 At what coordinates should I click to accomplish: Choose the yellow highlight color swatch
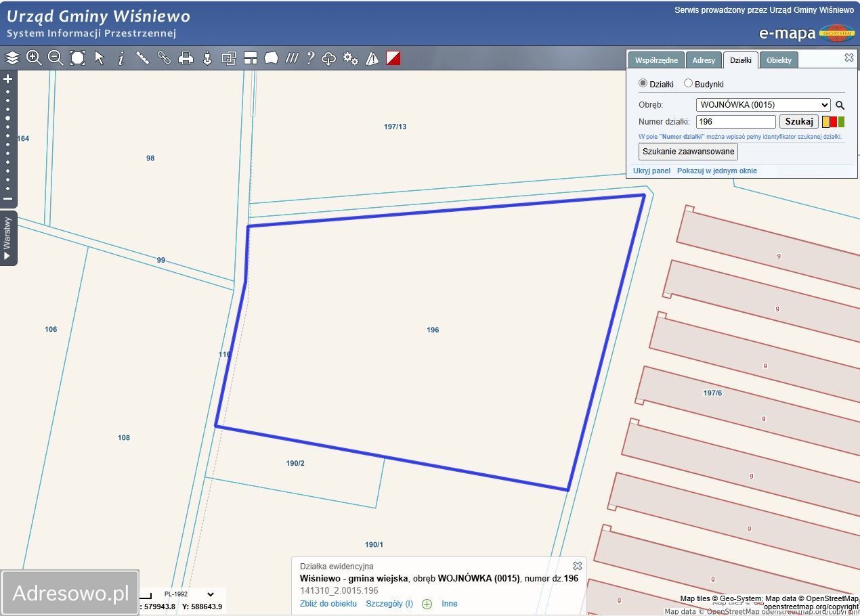click(x=825, y=122)
